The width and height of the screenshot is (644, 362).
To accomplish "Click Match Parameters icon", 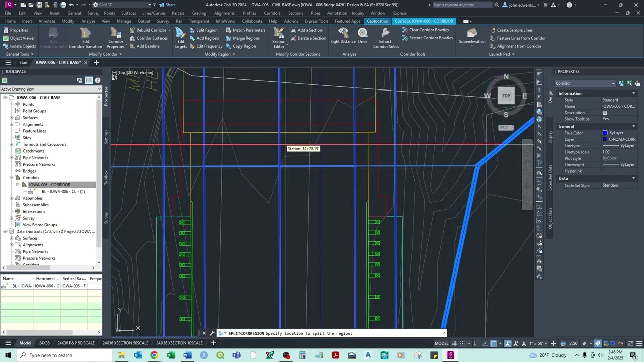I will [229, 30].
